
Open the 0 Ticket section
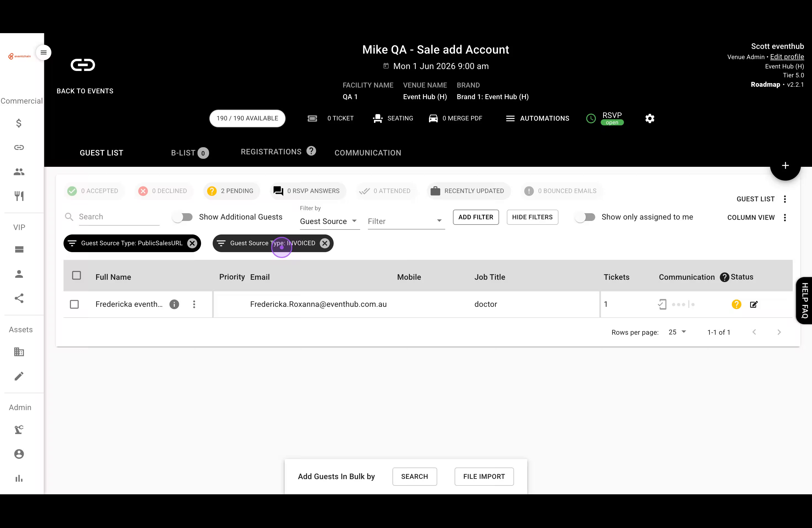(330, 118)
